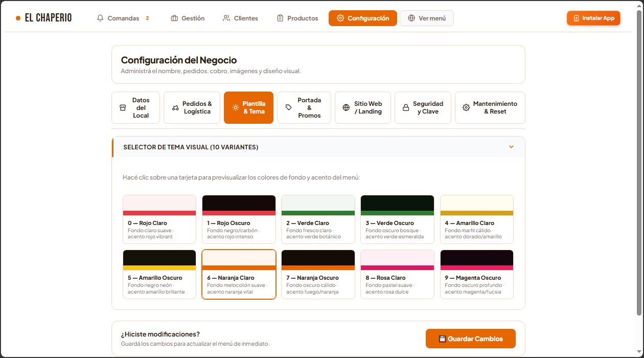644x358 pixels.
Task: Click the Instalar App button
Action: [593, 18]
